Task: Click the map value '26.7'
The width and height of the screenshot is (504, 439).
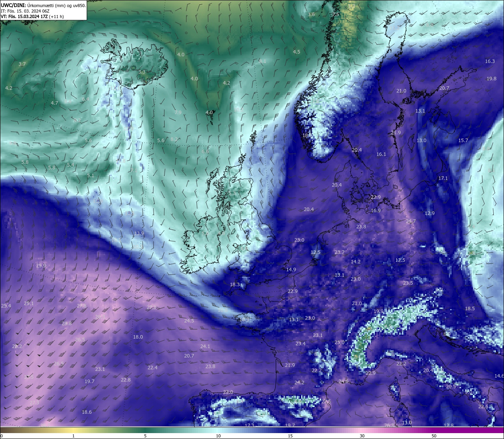Action: (x=411, y=222)
